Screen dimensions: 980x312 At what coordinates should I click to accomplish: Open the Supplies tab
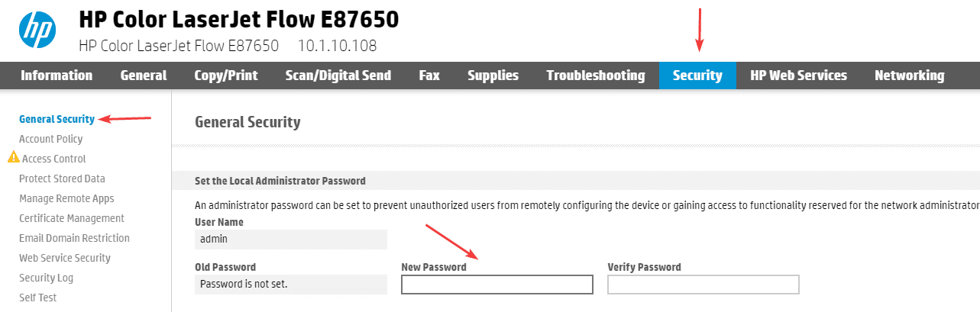tap(493, 76)
